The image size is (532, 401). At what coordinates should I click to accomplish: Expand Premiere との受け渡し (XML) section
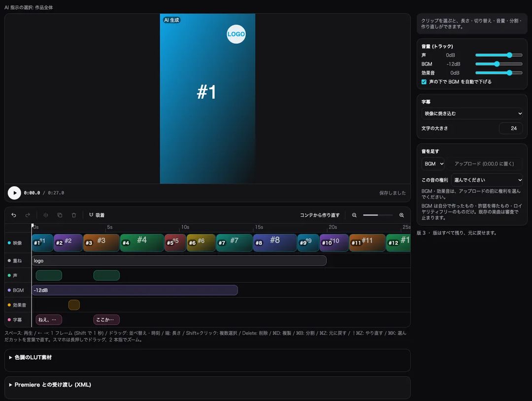coord(50,385)
